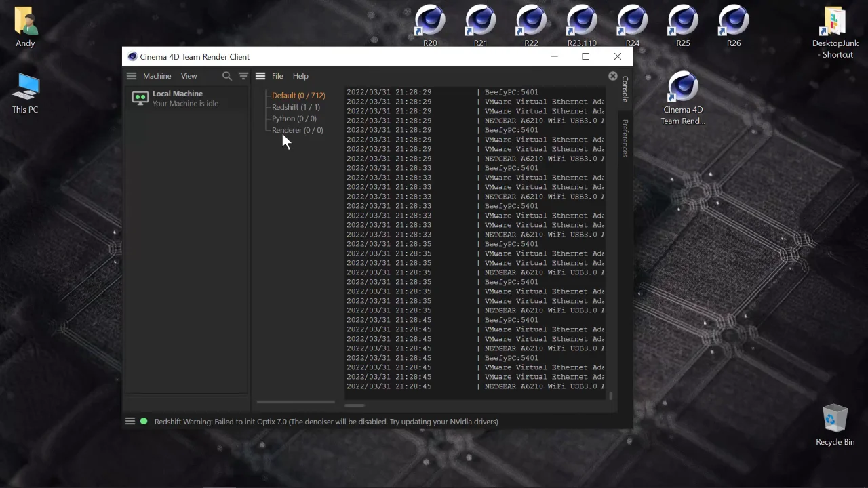Select Default (0 / 712) log category
Viewport: 868px width, 488px height.
point(298,96)
